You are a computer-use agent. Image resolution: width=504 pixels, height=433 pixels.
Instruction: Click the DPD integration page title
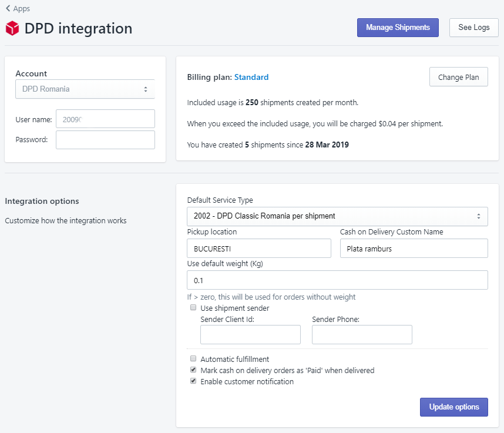point(79,28)
